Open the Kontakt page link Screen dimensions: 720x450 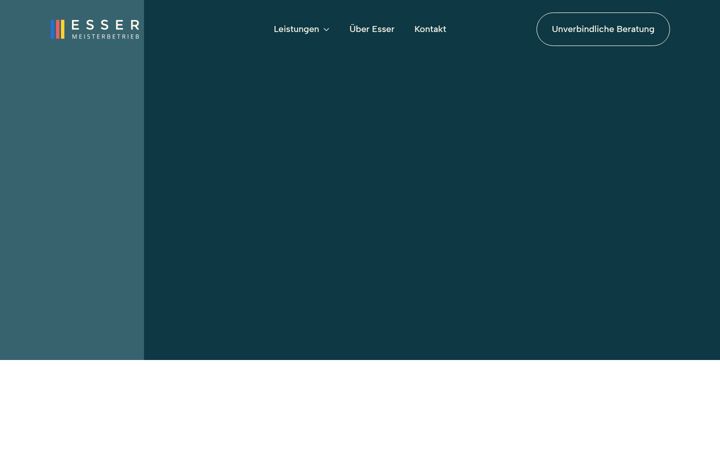[430, 29]
